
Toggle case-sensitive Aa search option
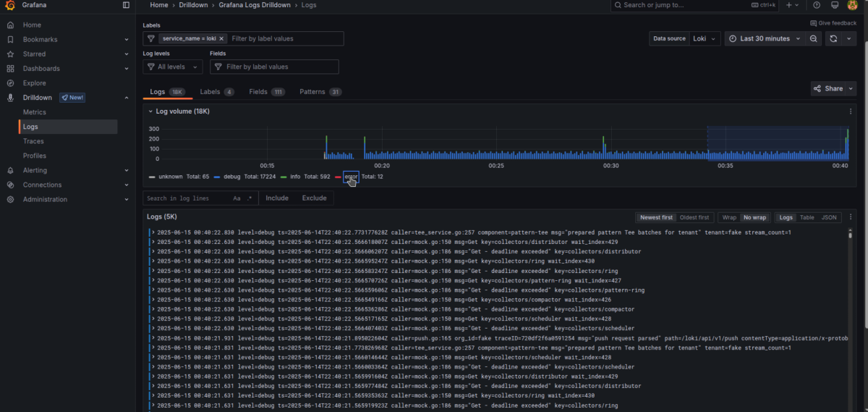pyautogui.click(x=237, y=198)
